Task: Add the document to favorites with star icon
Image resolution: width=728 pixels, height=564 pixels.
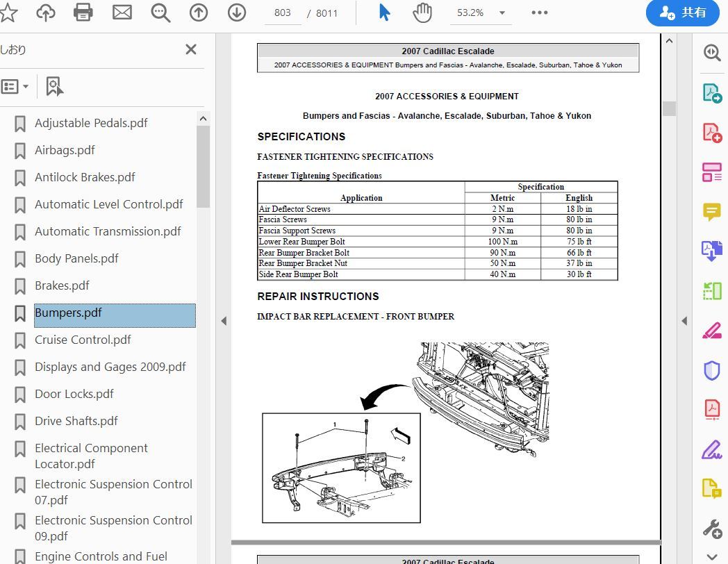Action: [x=8, y=13]
